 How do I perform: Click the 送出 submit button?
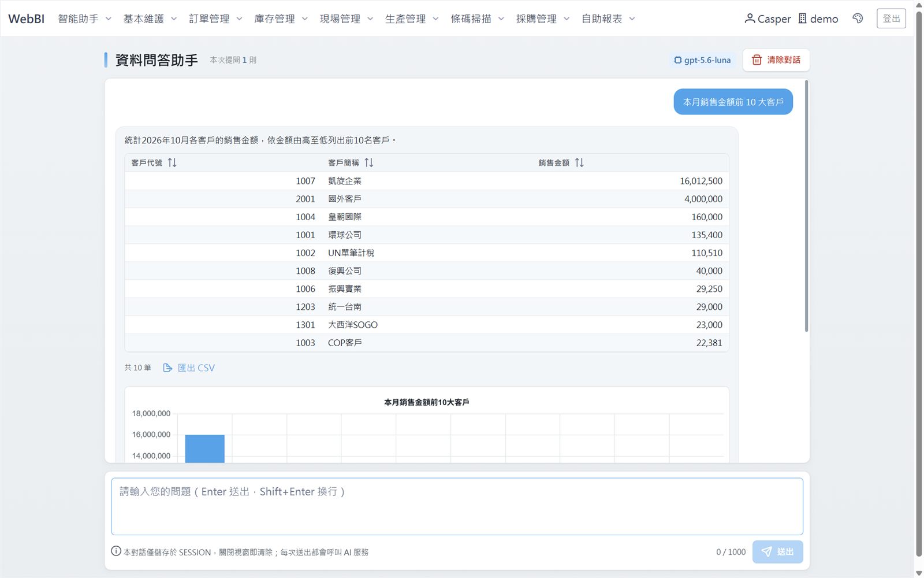point(777,552)
